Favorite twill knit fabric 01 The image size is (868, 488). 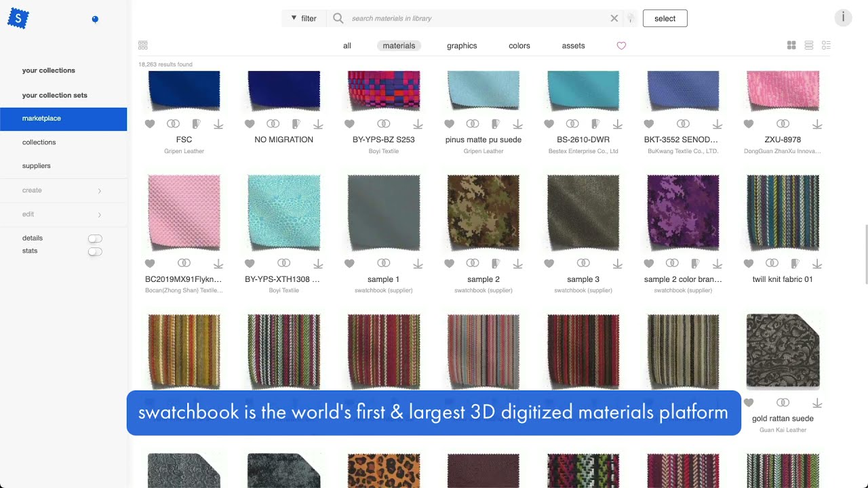click(749, 264)
